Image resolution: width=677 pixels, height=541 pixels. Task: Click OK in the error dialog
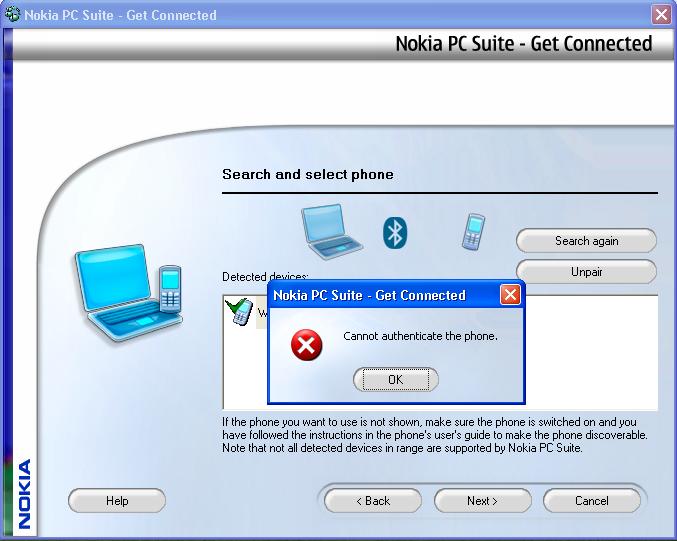(395, 380)
